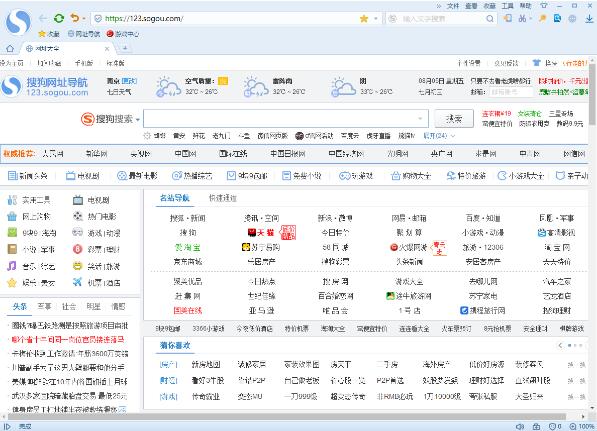Open the red 国美在线 link

point(188,310)
